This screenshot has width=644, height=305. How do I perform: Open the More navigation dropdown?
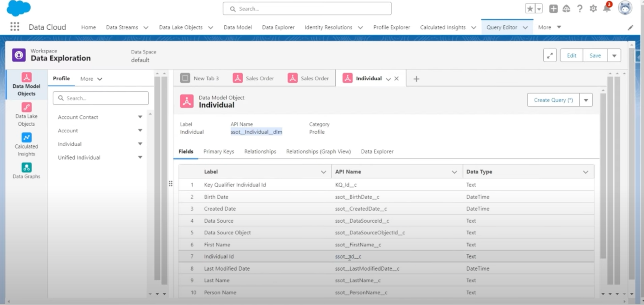(x=550, y=27)
